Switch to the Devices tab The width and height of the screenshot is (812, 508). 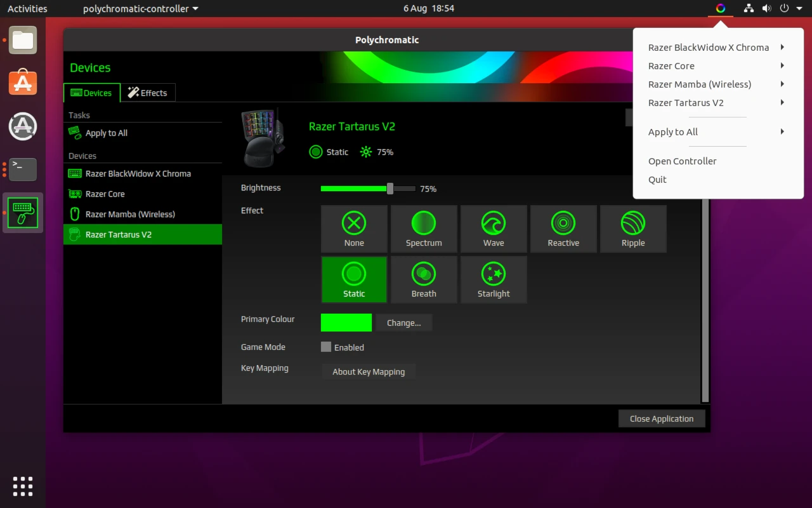(92, 93)
